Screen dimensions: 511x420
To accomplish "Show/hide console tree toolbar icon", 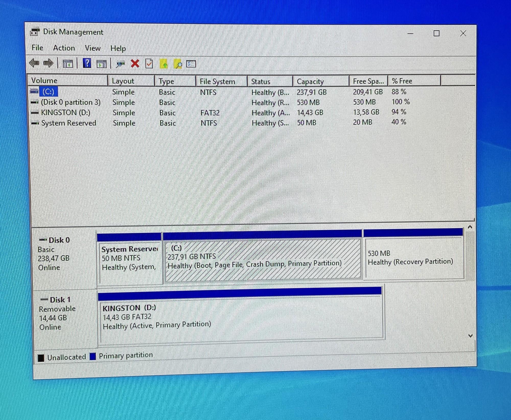I will [68, 63].
